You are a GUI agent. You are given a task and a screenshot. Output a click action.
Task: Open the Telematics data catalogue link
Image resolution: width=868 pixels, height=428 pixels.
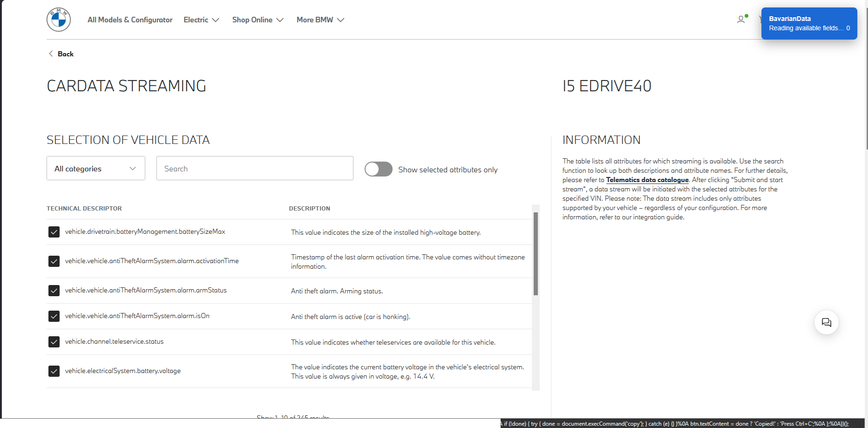click(x=647, y=180)
